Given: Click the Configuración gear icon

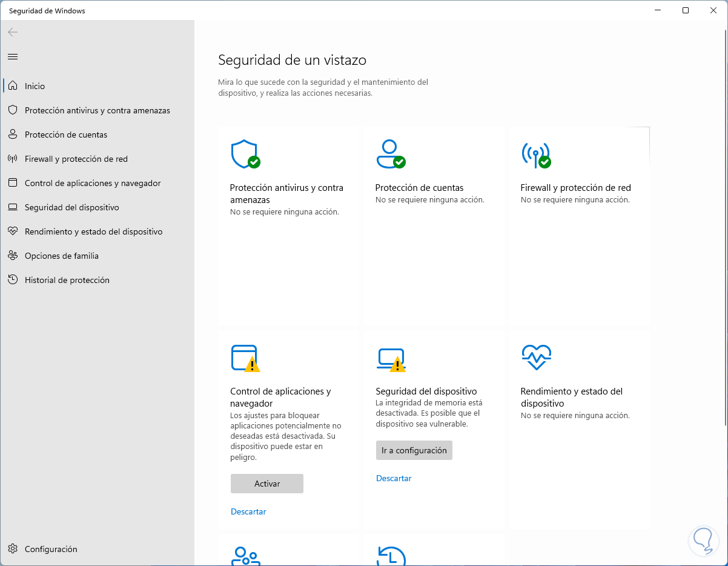Looking at the screenshot, I should [x=13, y=549].
